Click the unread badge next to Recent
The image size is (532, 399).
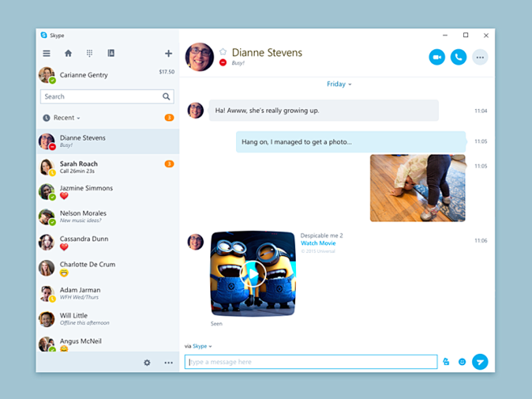(169, 118)
